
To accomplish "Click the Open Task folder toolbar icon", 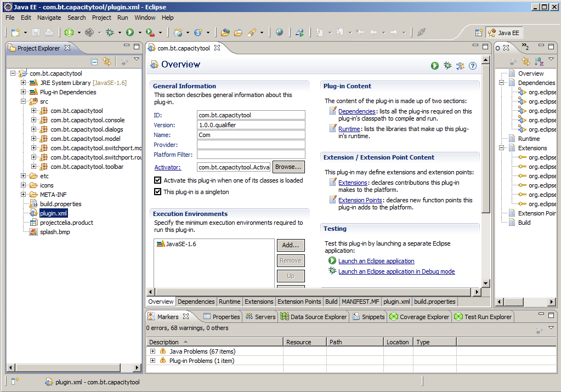I will click(239, 32).
